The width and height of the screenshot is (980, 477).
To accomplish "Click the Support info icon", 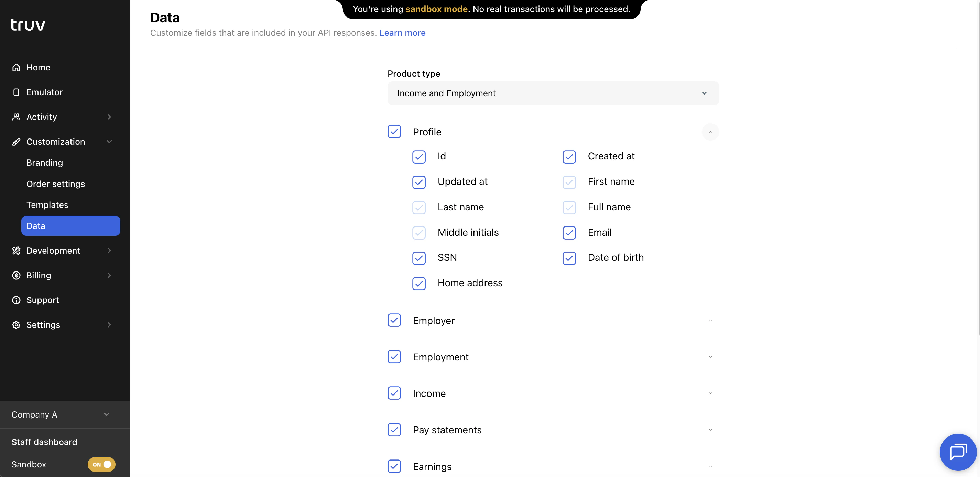I will (16, 300).
